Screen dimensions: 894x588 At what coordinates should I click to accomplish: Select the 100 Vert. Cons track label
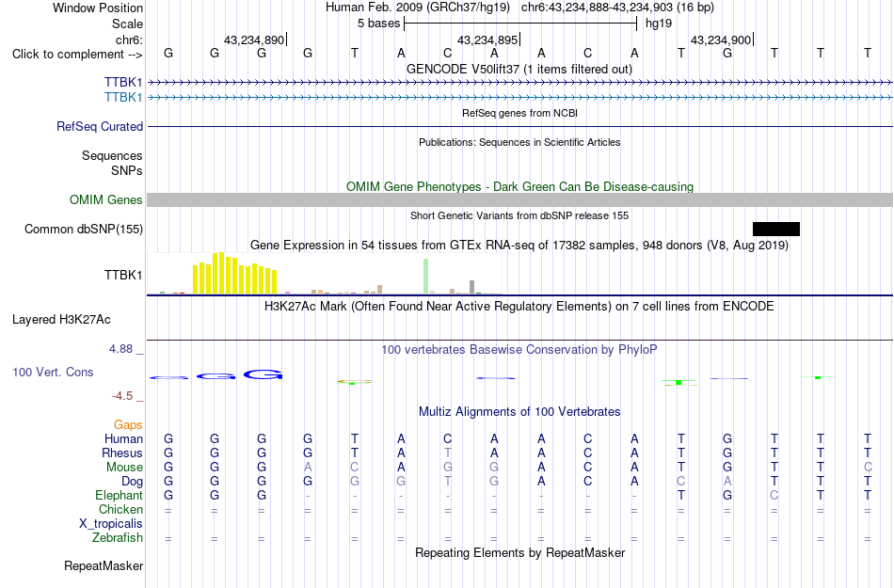(53, 372)
